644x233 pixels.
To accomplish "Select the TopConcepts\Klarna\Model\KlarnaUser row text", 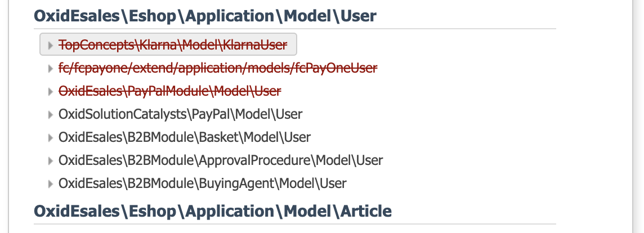I will (173, 44).
